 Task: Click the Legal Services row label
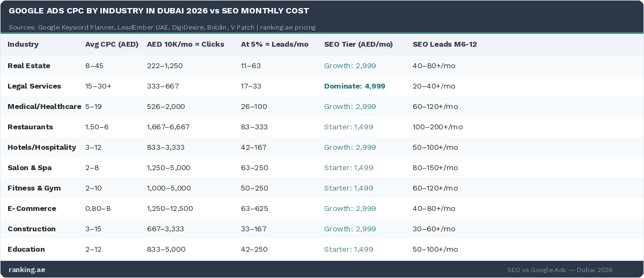34,86
